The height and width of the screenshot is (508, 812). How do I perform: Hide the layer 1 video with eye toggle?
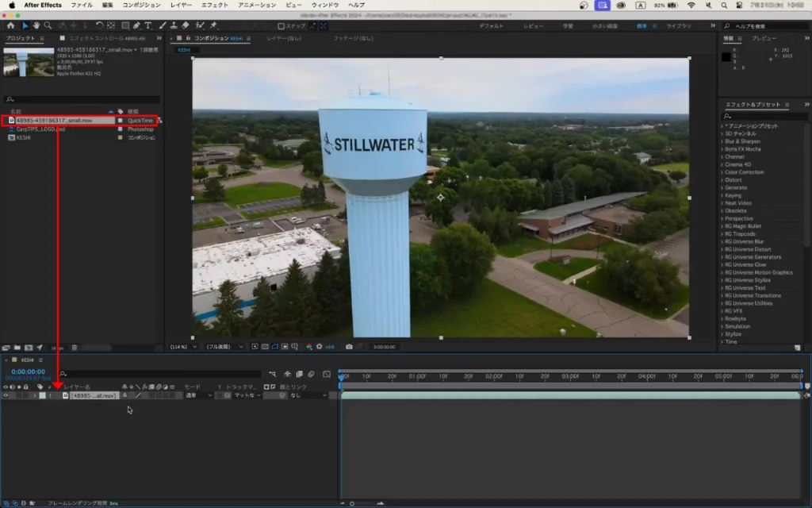click(x=6, y=395)
